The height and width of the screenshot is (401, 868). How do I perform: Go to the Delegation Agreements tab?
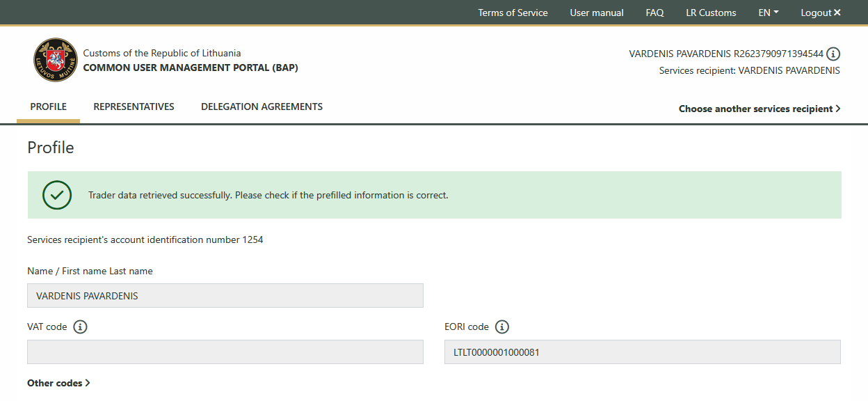click(262, 107)
